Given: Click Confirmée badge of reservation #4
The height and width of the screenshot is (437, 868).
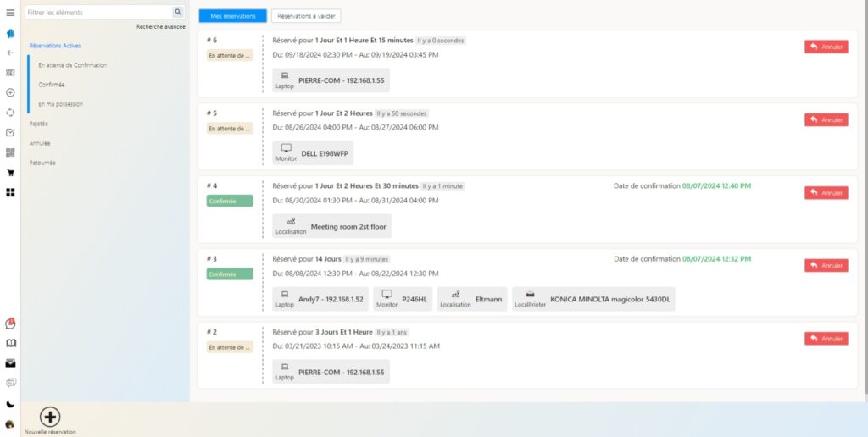Looking at the screenshot, I should pyautogui.click(x=230, y=202).
